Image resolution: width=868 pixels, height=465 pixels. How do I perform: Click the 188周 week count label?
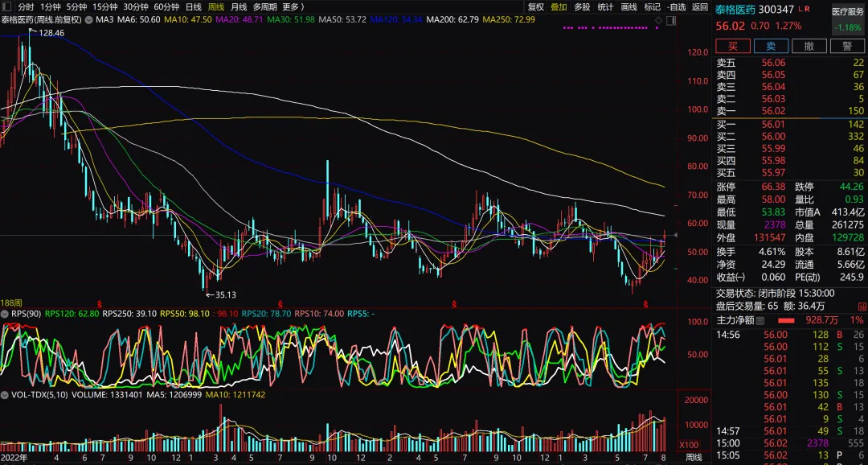(11, 302)
